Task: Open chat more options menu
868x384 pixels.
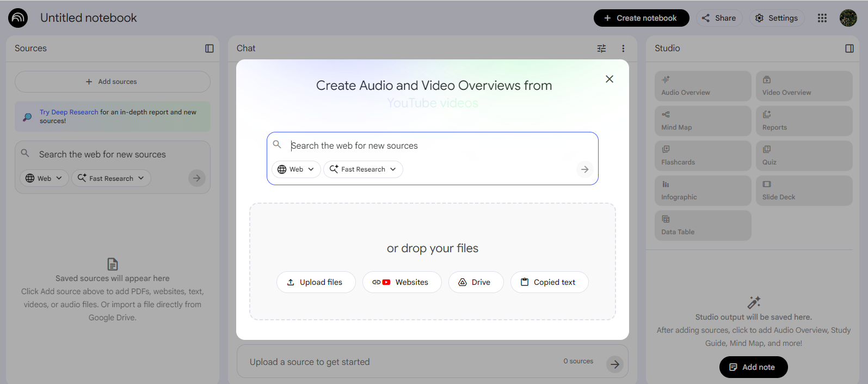Action: click(623, 48)
